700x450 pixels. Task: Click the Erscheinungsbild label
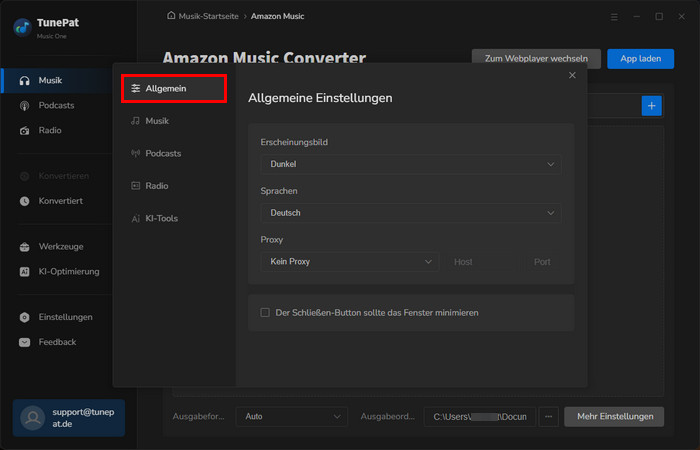click(294, 142)
